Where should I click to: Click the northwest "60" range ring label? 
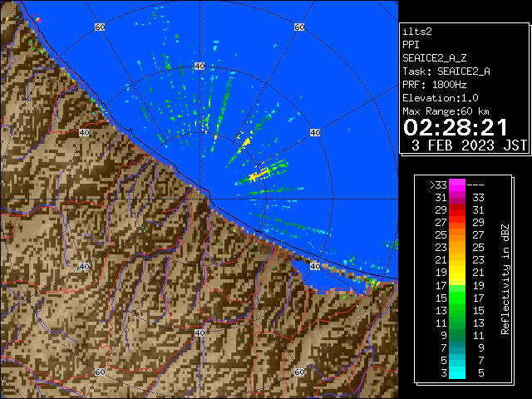(x=100, y=27)
